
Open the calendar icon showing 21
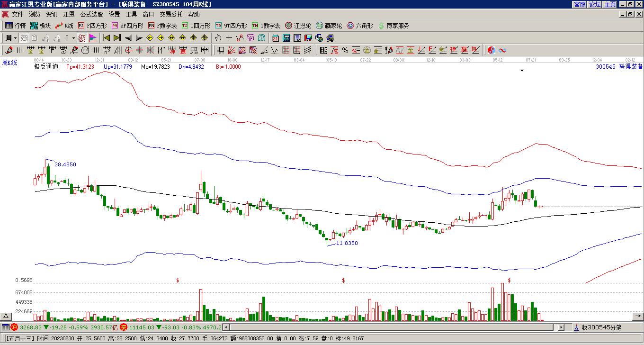point(275,38)
